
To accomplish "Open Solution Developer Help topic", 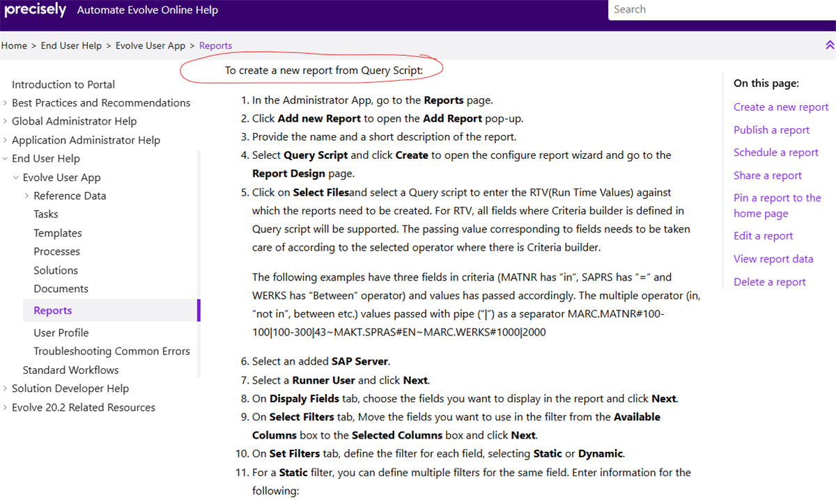I will [70, 388].
